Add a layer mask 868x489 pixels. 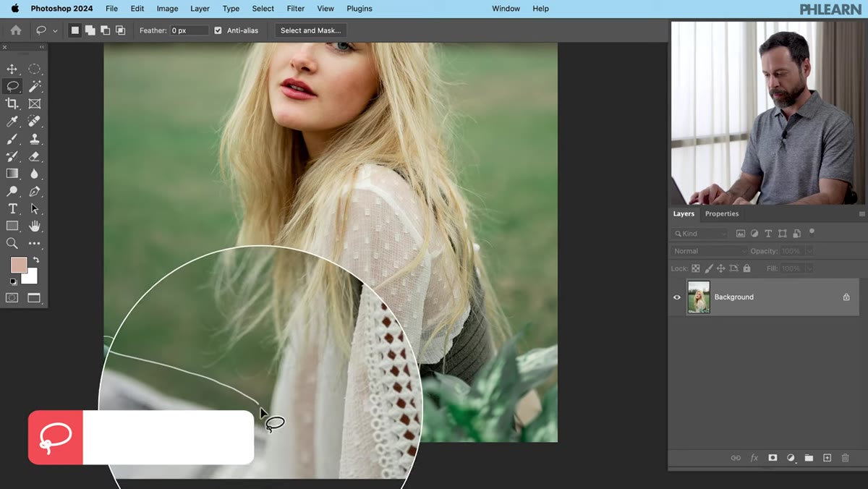773,458
